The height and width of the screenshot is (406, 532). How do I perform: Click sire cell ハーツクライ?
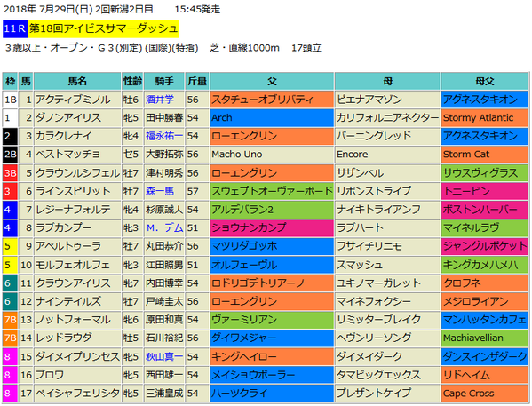(272, 394)
